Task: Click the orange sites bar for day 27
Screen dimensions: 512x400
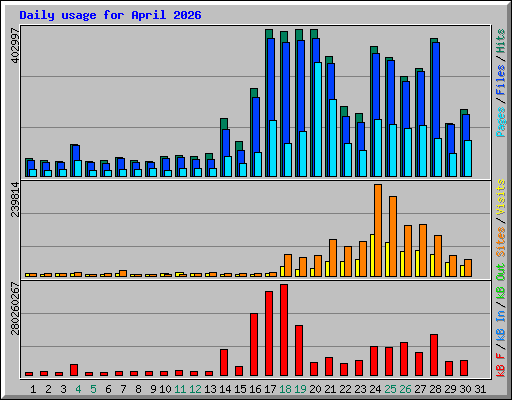Action: [x=423, y=250]
